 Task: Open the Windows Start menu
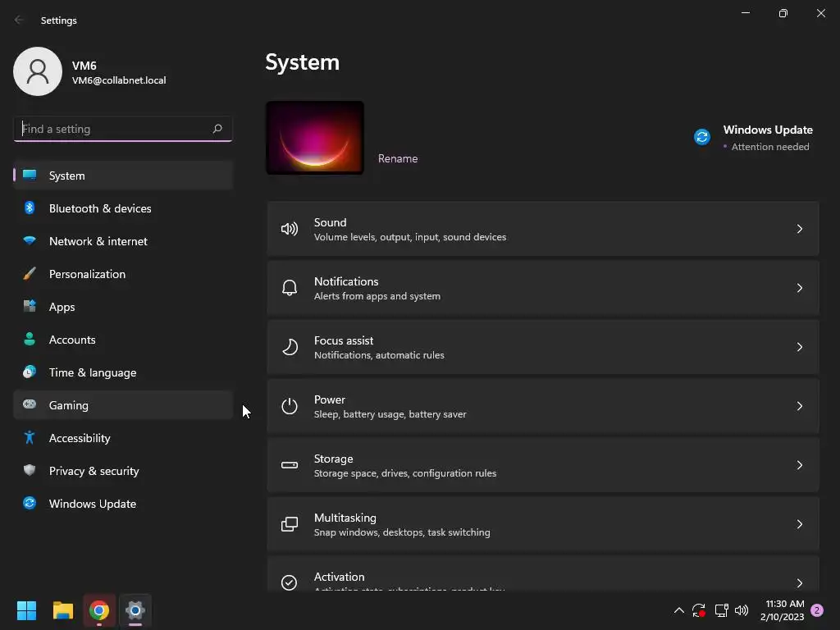[x=26, y=610]
